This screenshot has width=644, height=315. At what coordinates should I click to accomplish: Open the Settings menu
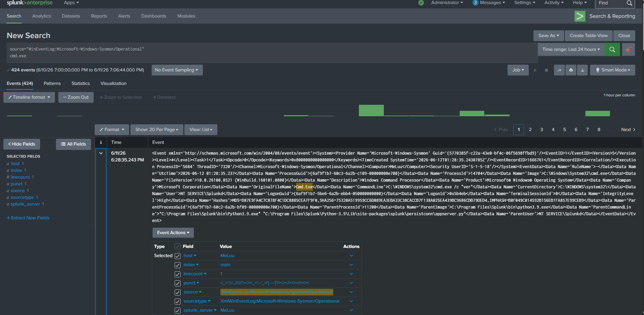525,3
